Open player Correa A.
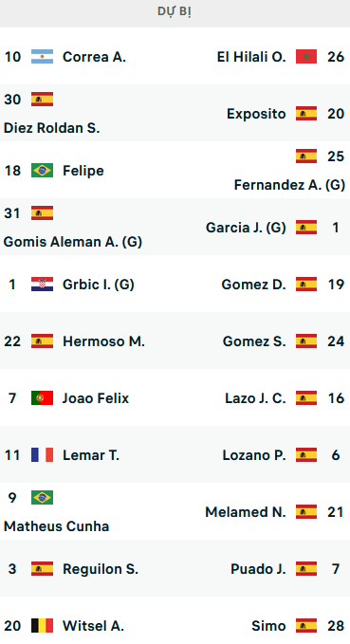The image size is (350, 644). click(x=94, y=57)
